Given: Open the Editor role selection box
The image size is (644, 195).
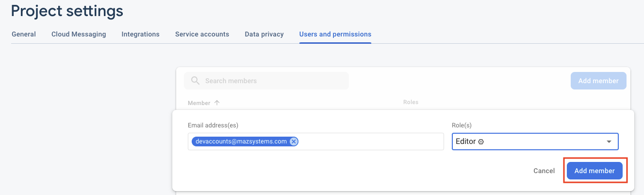Looking at the screenshot, I should pos(535,142).
